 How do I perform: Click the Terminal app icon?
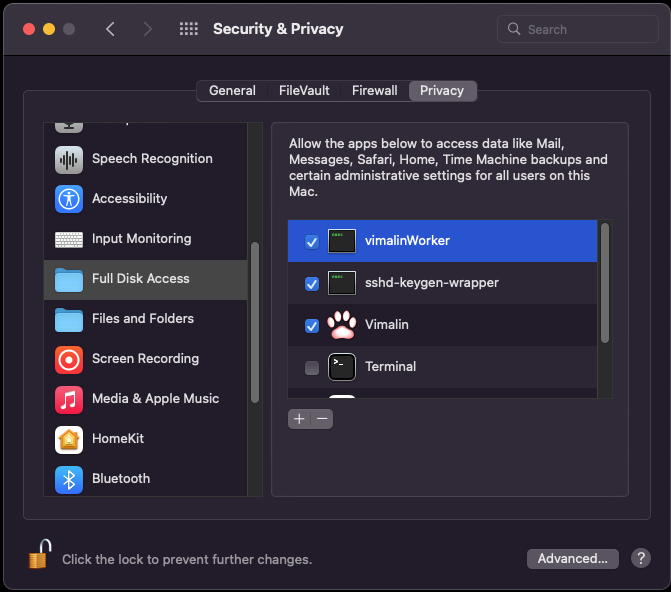tap(342, 367)
